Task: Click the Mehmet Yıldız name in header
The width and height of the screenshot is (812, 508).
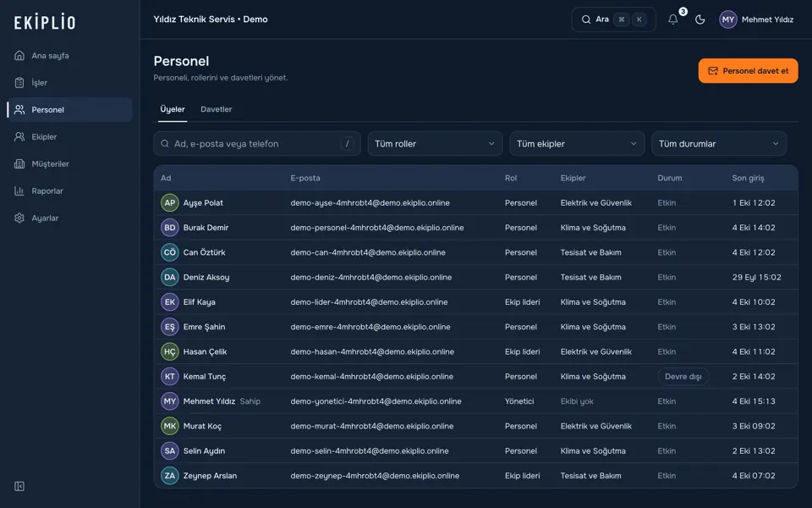Action: [767, 19]
